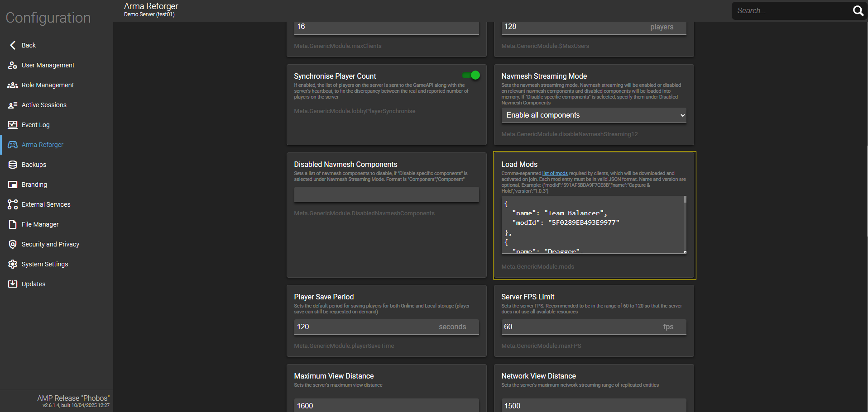Click the 'Meta.GenericModule.disableNavmeshStreaming12' text
Screen dimensions: 868x412
569,134
